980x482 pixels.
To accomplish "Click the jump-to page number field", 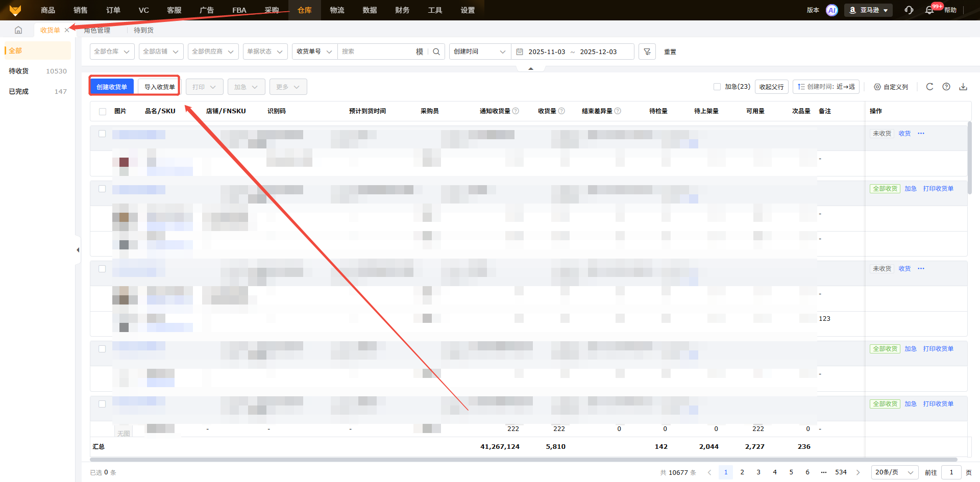I will pos(951,472).
